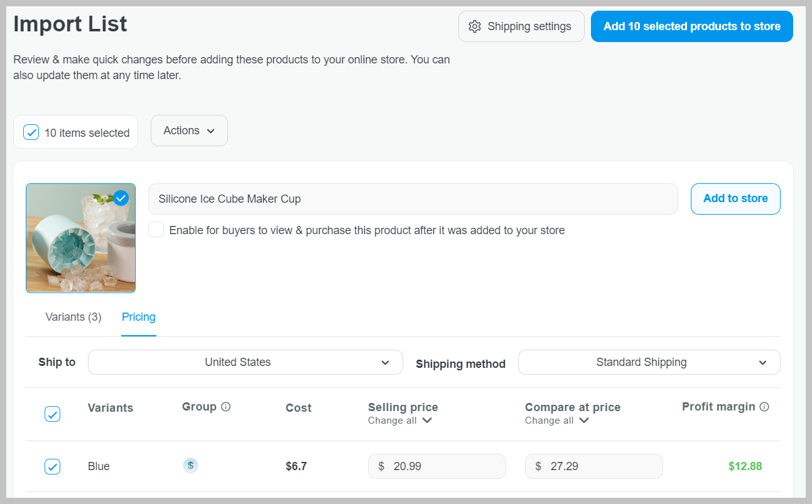Click the Silicone Ice Cube Maker Cup title field
Image resolution: width=812 pixels, height=504 pixels.
coord(413,199)
